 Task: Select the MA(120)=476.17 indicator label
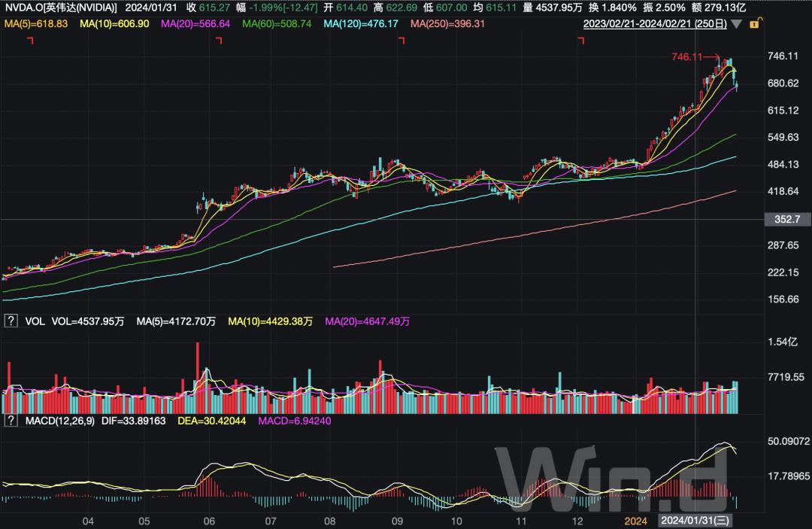point(361,24)
